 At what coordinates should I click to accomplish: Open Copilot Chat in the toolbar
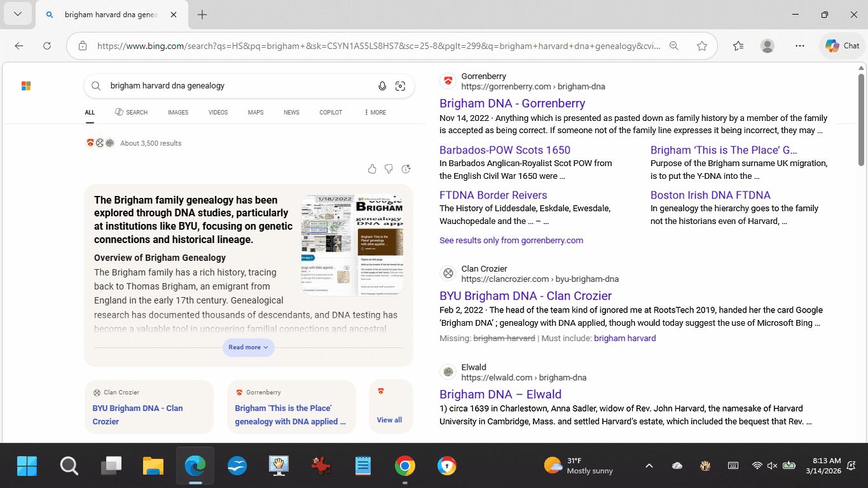click(843, 46)
